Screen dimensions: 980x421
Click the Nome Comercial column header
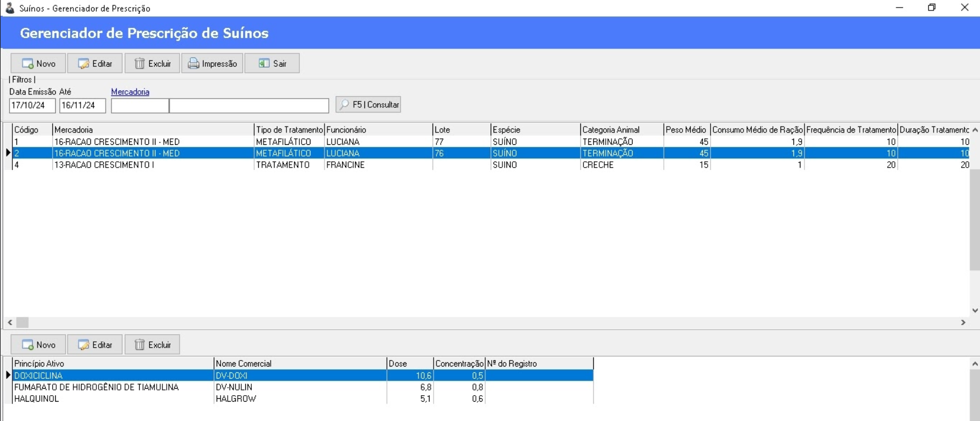[300, 364]
